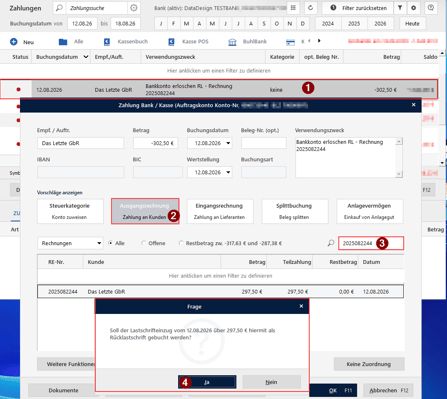Click the funnel filter icon
The image size is (447, 399).
click(x=400, y=8)
